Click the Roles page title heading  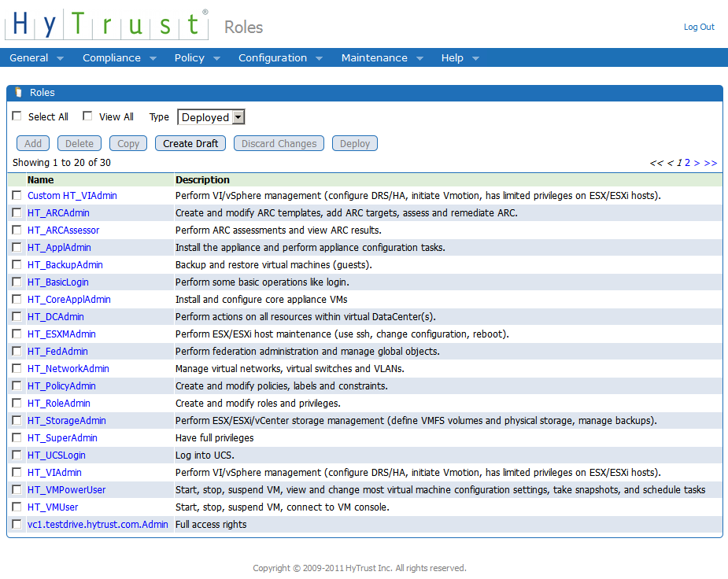(244, 27)
